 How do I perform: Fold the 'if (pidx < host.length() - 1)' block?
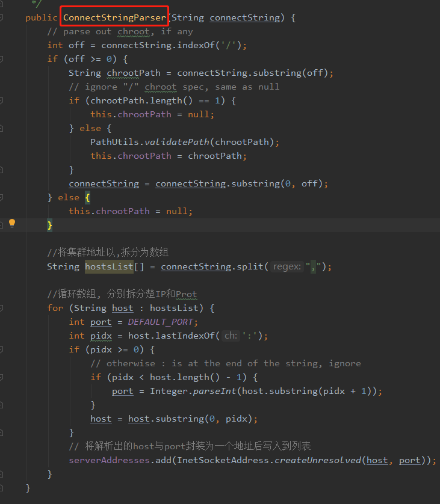(1, 377)
